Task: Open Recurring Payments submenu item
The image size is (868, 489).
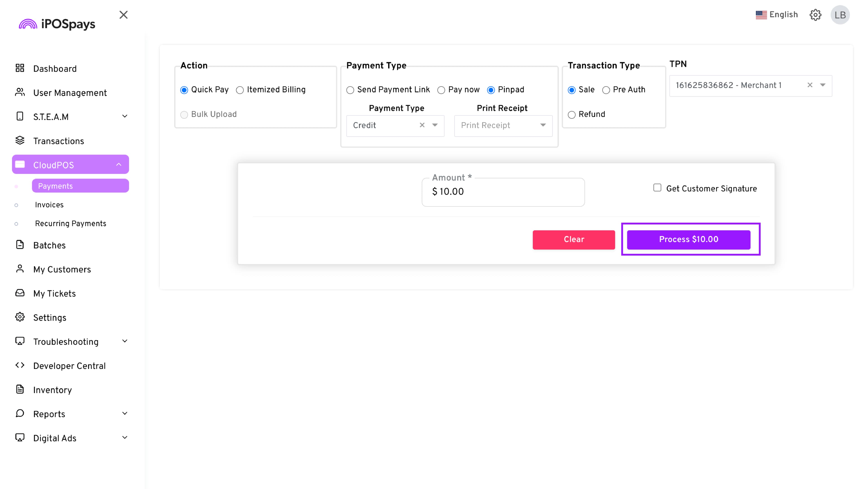Action: (x=71, y=223)
